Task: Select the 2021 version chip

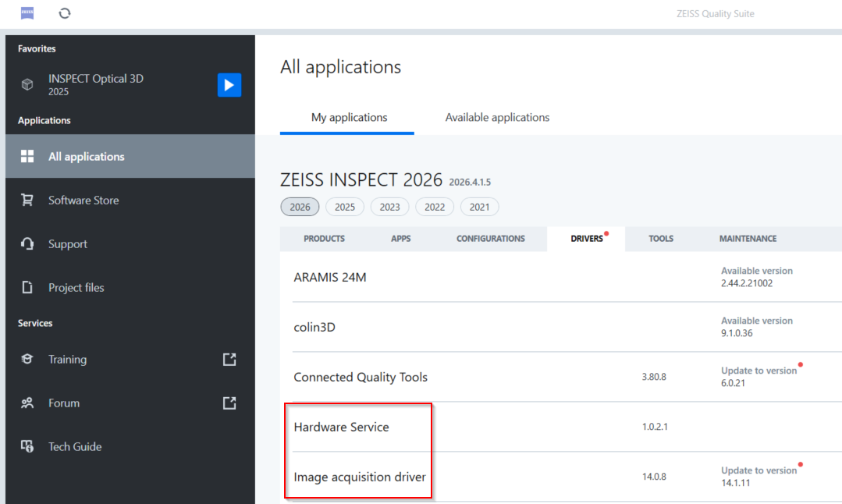Action: point(480,207)
